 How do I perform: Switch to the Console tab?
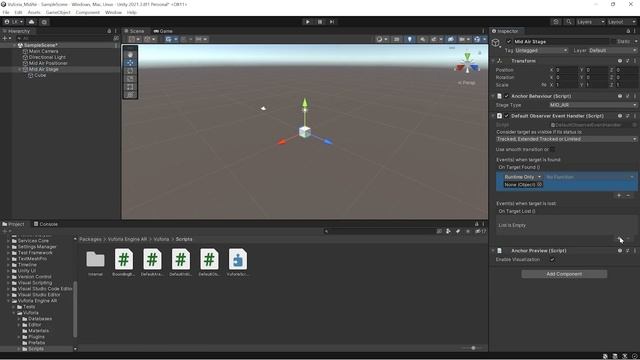click(45, 224)
